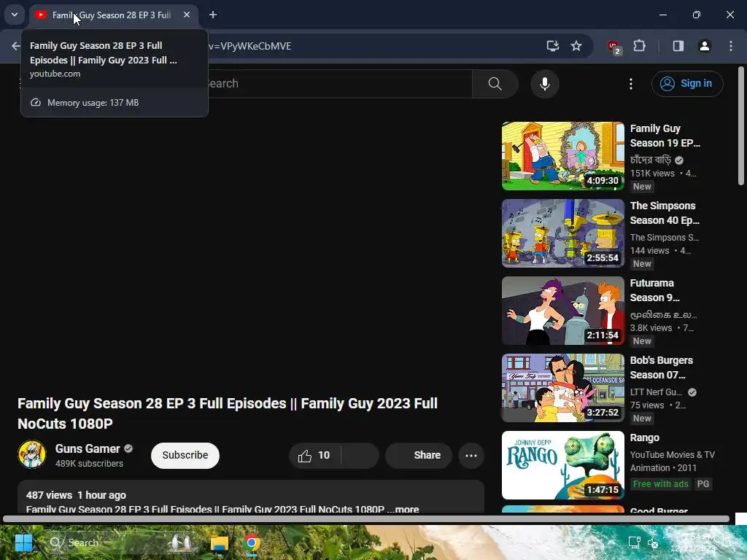747x560 pixels.
Task: Click the Bob's Burgers Season 07 title
Action: (661, 367)
